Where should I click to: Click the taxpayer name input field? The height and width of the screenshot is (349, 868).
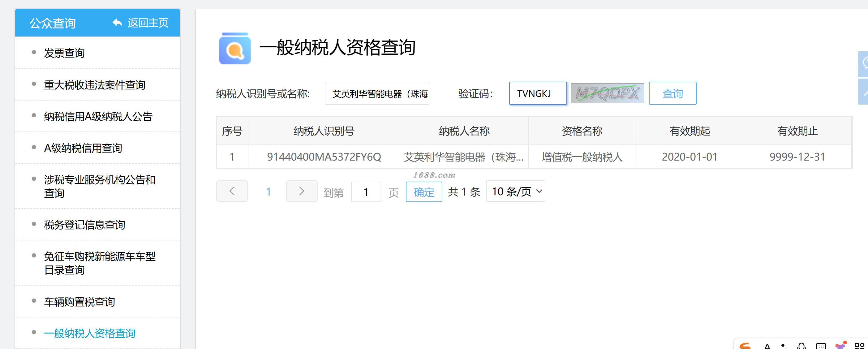click(x=376, y=93)
